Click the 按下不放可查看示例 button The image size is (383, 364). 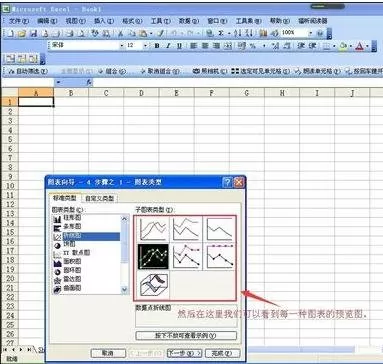point(186,335)
